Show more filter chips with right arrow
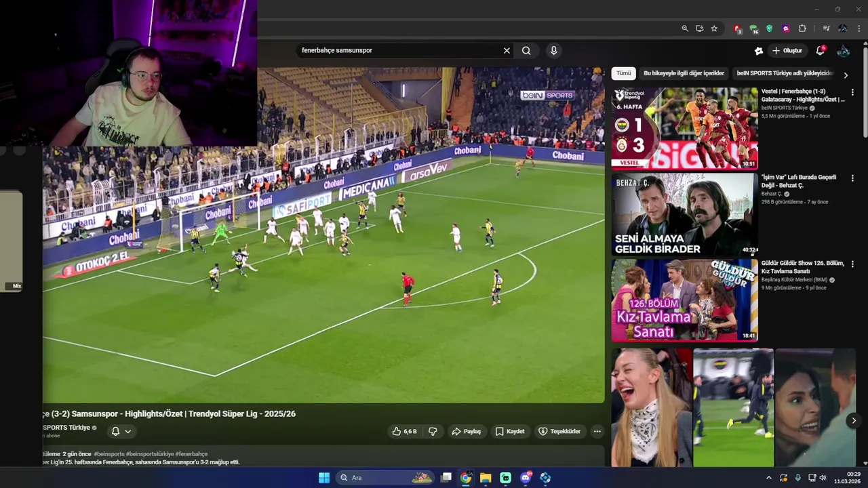The height and width of the screenshot is (488, 868). (846, 75)
